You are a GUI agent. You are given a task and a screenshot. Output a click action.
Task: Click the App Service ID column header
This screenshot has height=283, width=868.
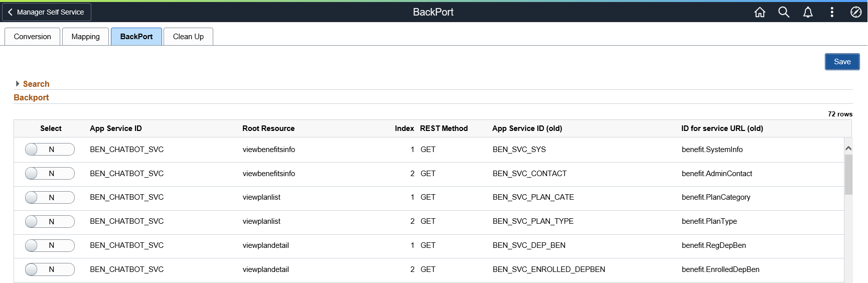(x=116, y=128)
